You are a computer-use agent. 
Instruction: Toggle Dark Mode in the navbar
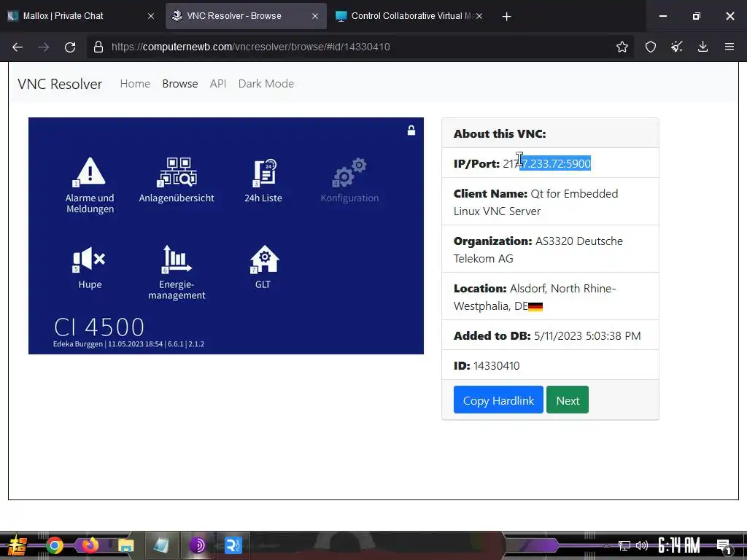click(x=266, y=84)
